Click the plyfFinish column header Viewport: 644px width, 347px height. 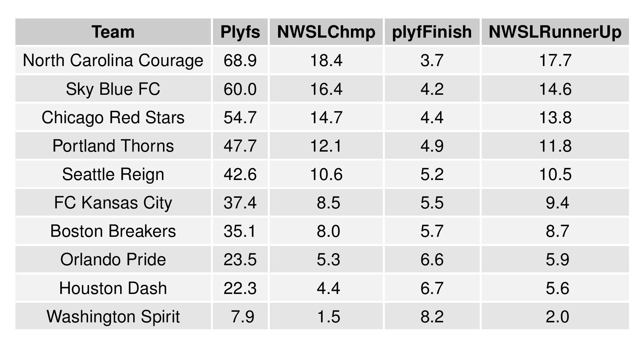click(x=432, y=32)
